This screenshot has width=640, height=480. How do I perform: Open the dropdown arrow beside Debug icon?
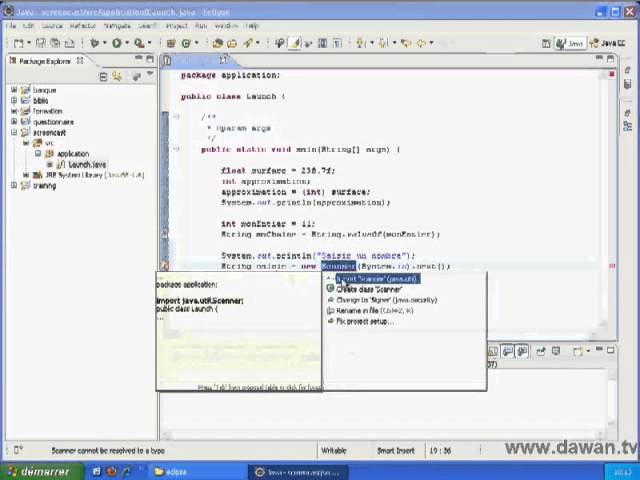coord(105,43)
